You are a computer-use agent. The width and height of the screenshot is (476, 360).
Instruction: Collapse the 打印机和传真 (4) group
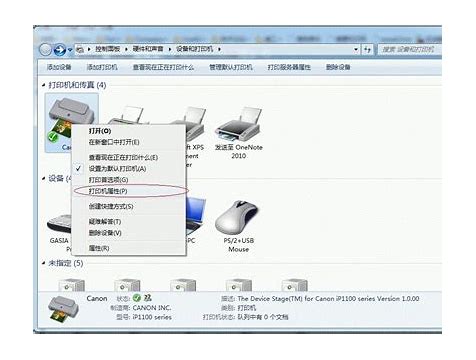(44, 85)
